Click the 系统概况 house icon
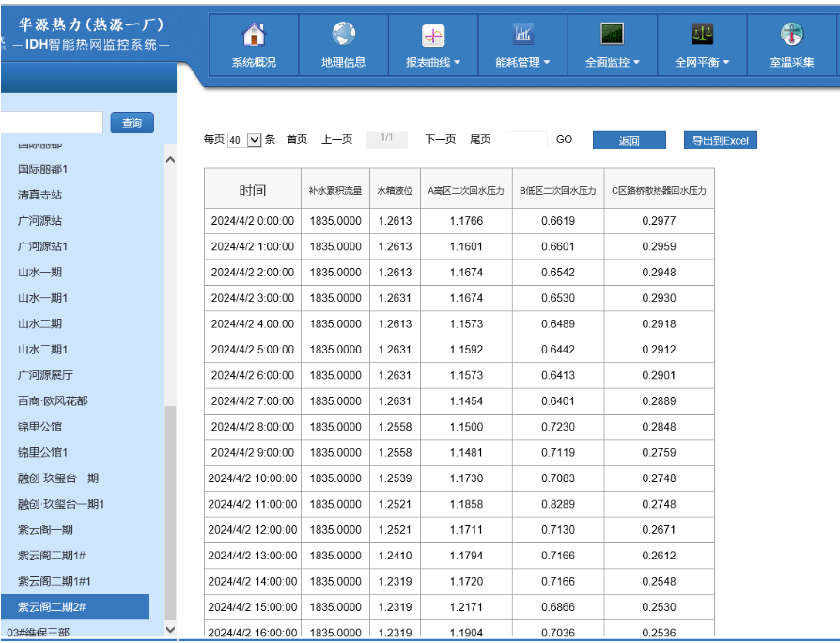Screen dimensions: 840x643 254,35
